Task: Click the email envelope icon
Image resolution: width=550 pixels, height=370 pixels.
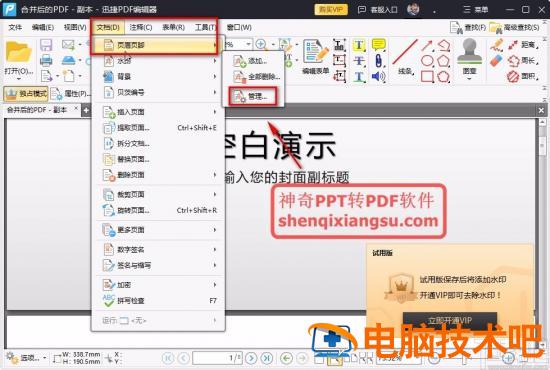Action: (68, 45)
